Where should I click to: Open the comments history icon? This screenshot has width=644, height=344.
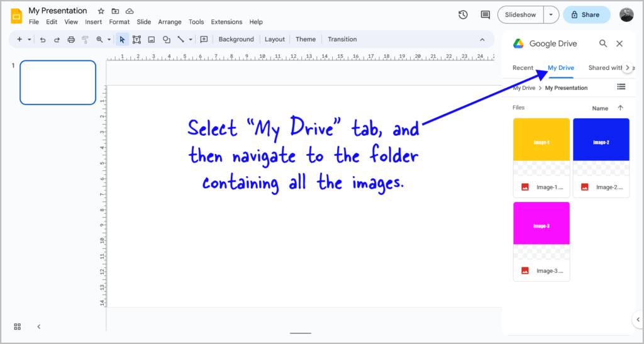(x=485, y=14)
